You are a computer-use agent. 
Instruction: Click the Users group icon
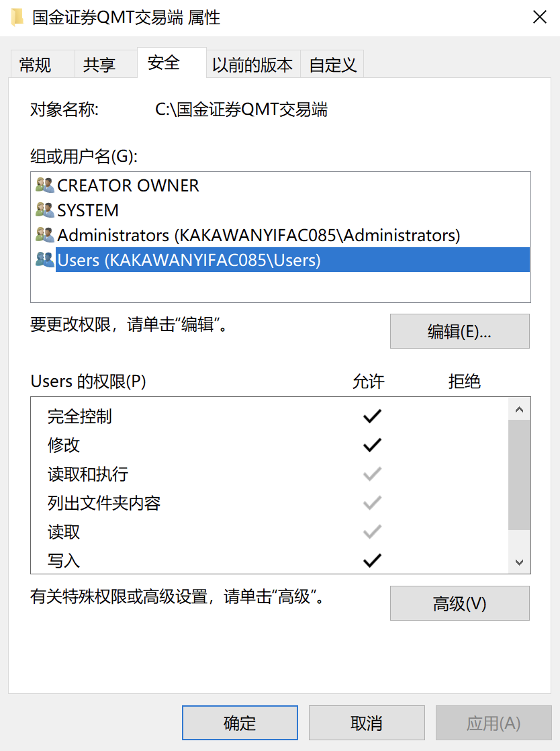[44, 259]
